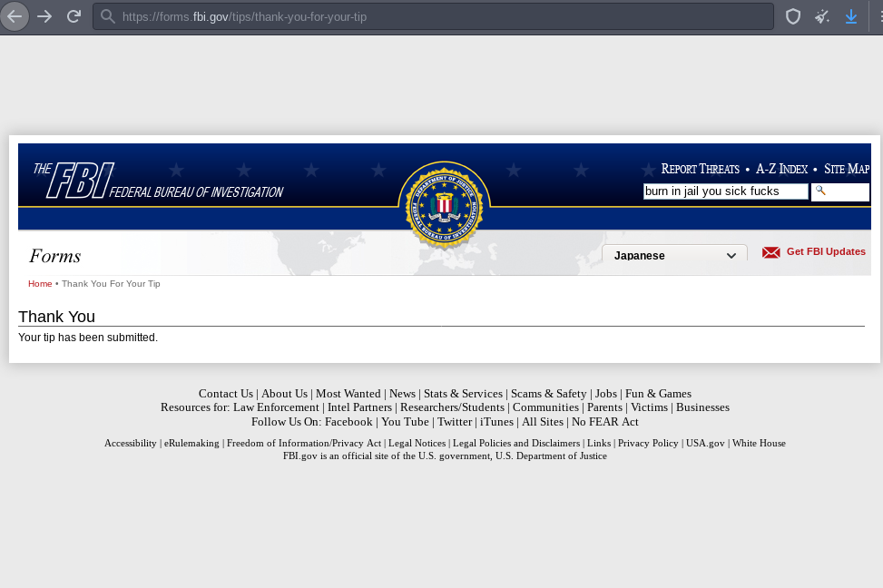Image resolution: width=883 pixels, height=588 pixels.
Task: Click the browser forward arrow button
Action: click(44, 16)
